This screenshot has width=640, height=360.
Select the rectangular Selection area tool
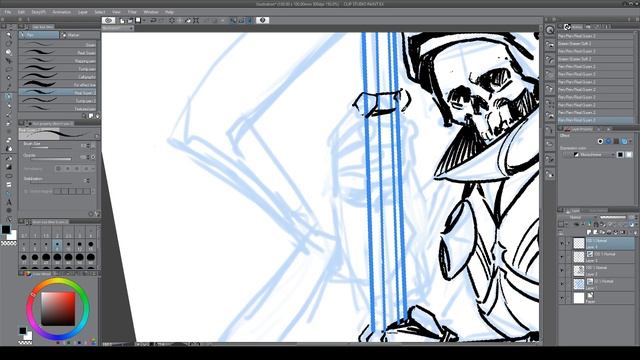[9, 69]
